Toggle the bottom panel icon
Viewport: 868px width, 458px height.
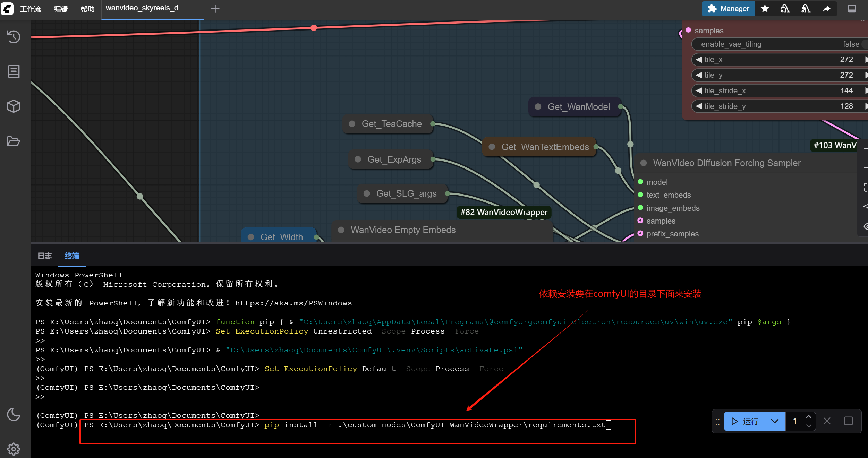tap(852, 9)
